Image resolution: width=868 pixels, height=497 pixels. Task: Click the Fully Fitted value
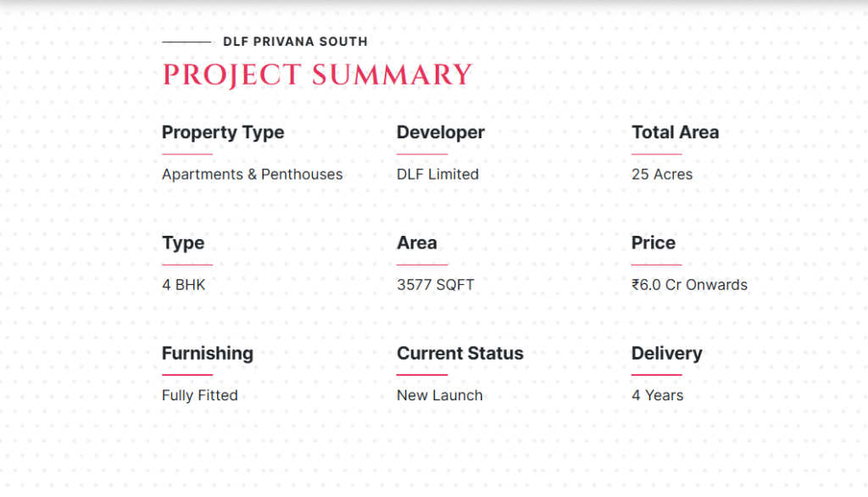click(x=200, y=395)
